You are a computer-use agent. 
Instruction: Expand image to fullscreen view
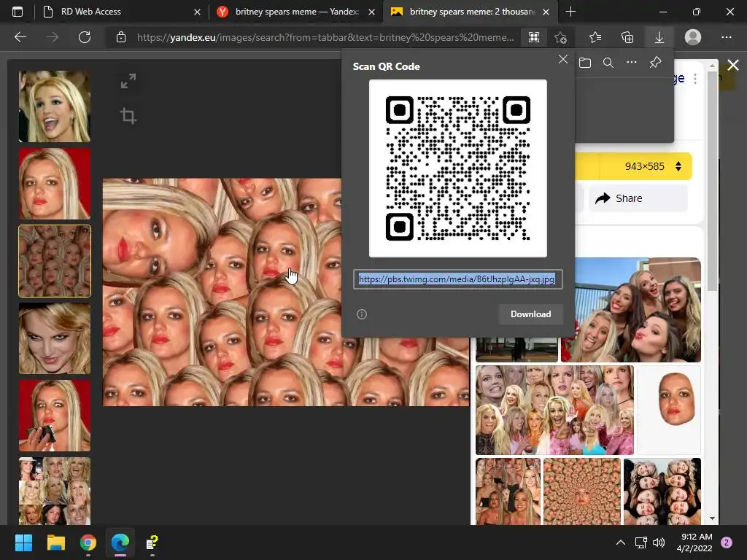[128, 80]
